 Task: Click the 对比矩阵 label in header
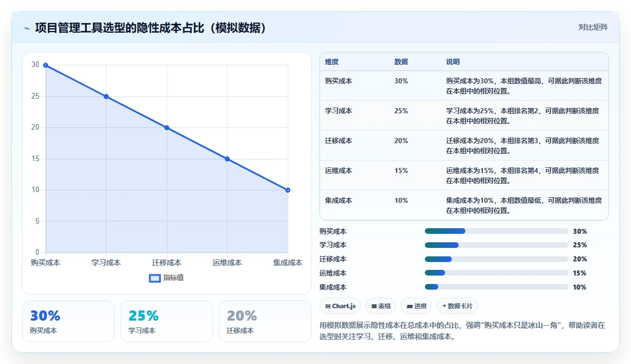[593, 28]
